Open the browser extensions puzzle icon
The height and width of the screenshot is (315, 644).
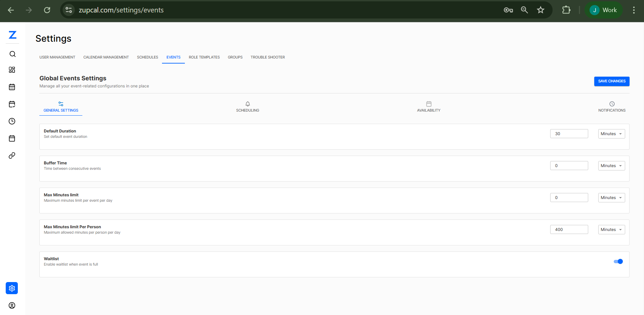[566, 10]
